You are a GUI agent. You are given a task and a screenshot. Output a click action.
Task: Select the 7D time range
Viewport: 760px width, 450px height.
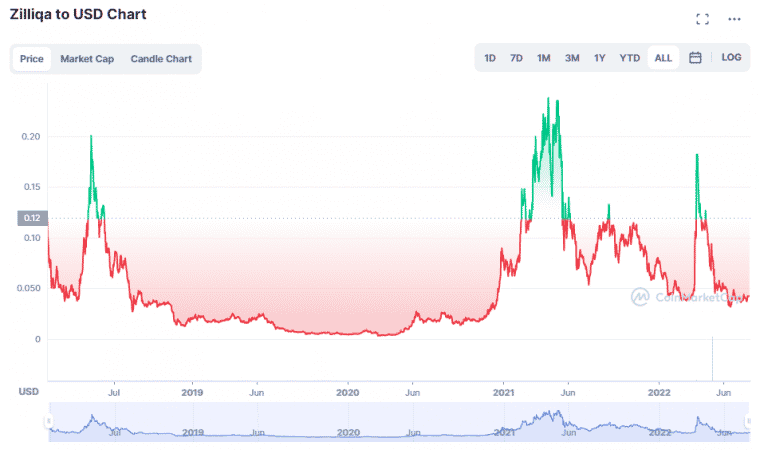click(x=516, y=58)
